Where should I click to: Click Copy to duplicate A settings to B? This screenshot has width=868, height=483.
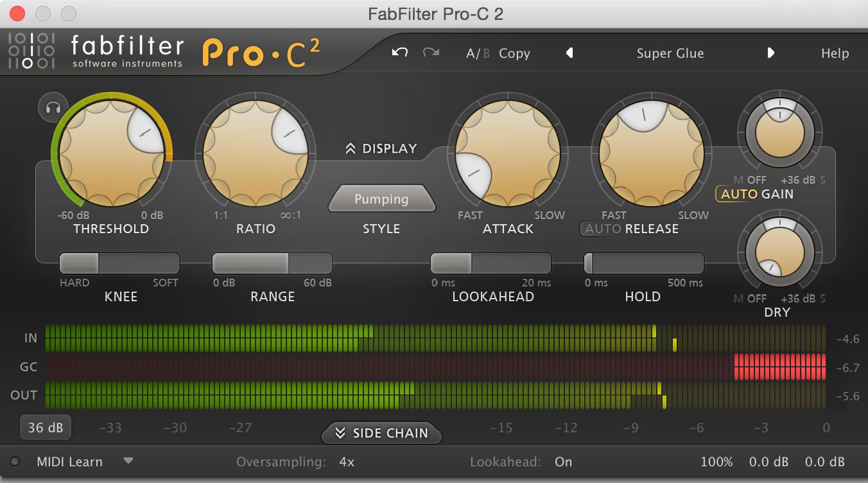pyautogui.click(x=514, y=53)
